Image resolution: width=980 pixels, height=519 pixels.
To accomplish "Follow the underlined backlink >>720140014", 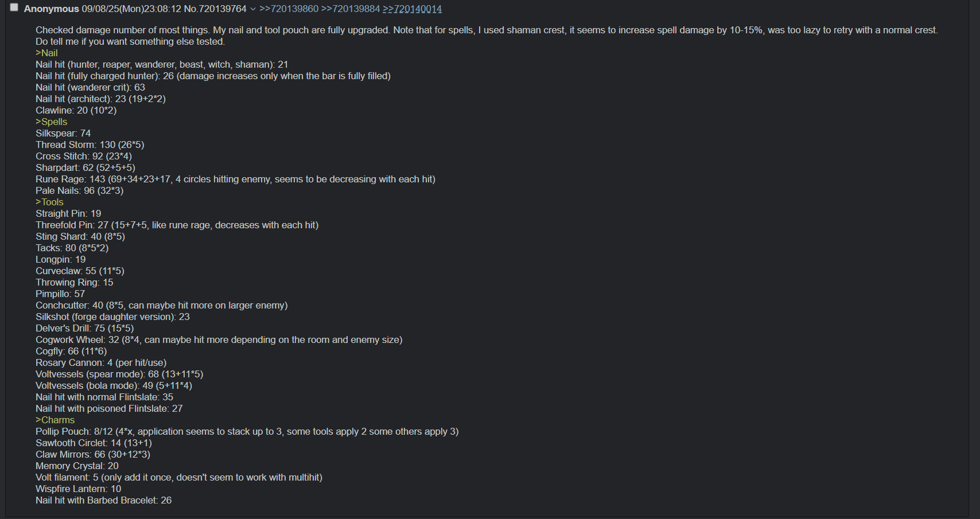I will (412, 9).
